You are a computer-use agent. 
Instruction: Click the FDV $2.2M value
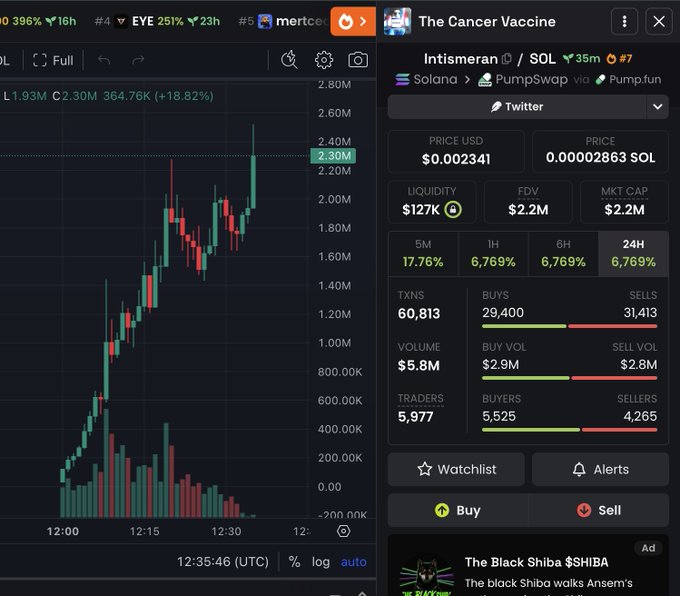(528, 210)
